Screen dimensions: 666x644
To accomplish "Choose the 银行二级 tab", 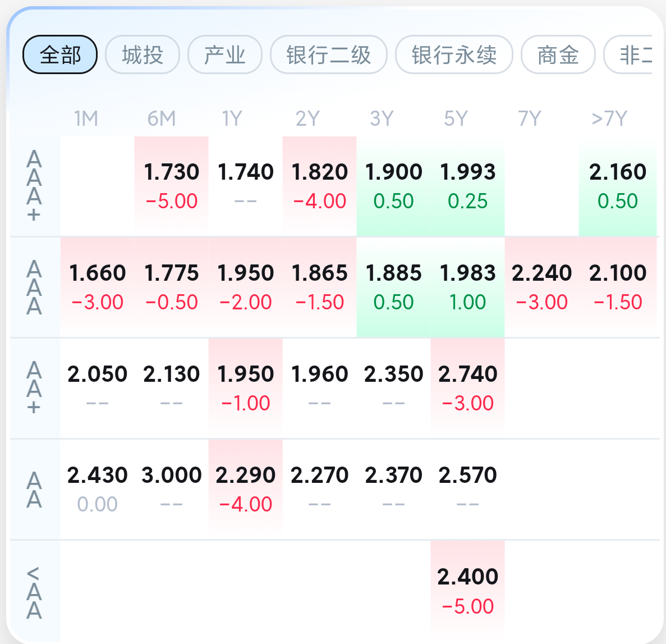I will [328, 55].
